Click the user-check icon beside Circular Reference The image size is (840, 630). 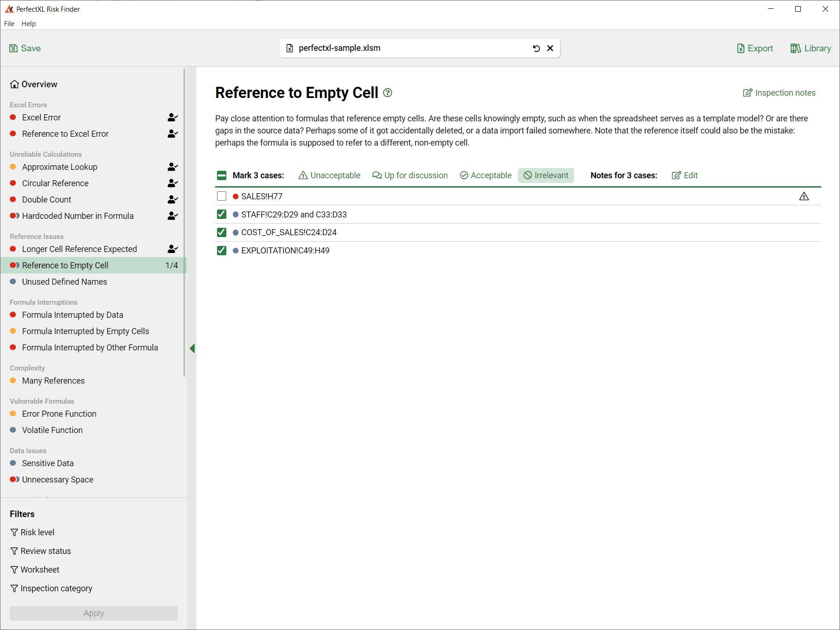tap(173, 183)
